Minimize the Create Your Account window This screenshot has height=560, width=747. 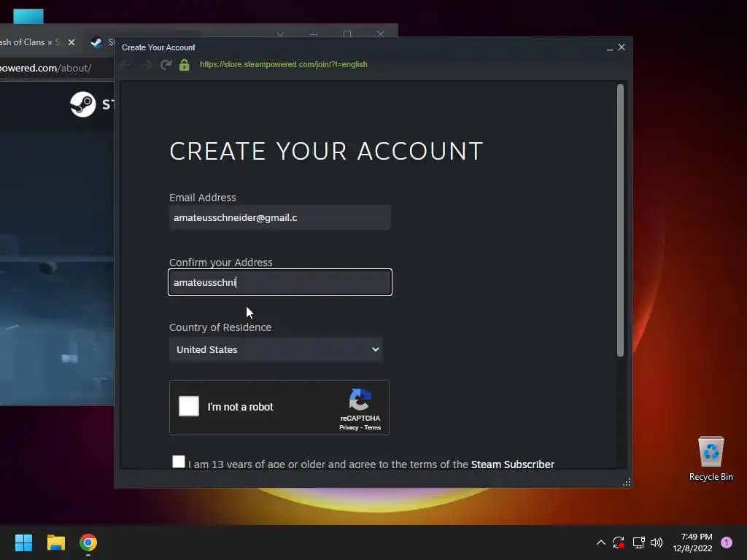[610, 48]
